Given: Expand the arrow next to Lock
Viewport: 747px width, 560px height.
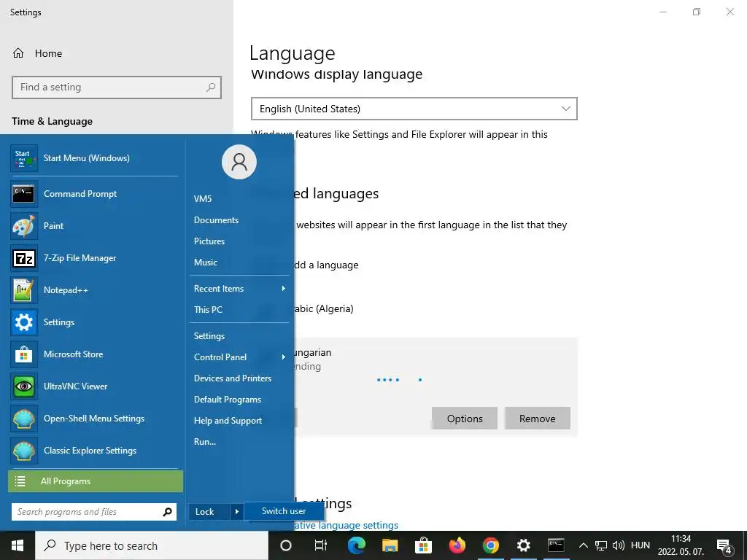Looking at the screenshot, I should pos(237,512).
